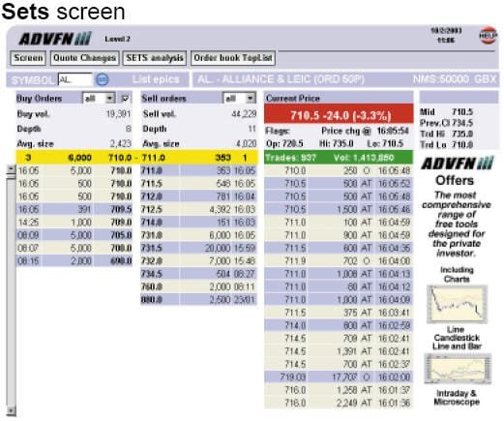
Task: Select sell order 760.0 with 2,000
Action: (x=199, y=286)
